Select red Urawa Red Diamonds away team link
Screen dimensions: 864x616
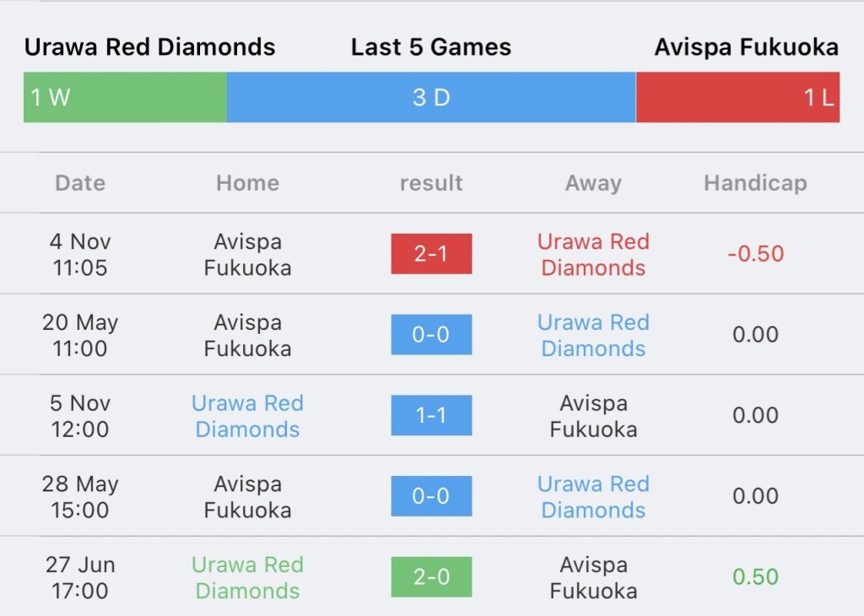593,255
